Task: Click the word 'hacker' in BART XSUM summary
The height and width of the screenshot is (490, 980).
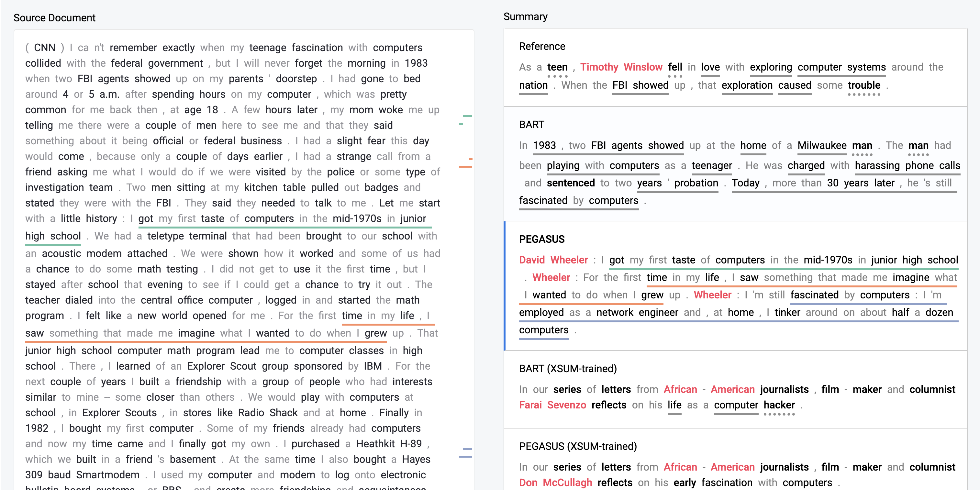Action: point(779,405)
